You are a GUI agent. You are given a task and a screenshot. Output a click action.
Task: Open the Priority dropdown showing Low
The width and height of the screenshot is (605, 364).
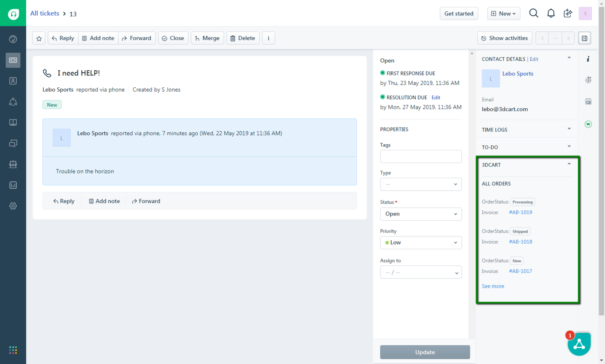point(420,242)
